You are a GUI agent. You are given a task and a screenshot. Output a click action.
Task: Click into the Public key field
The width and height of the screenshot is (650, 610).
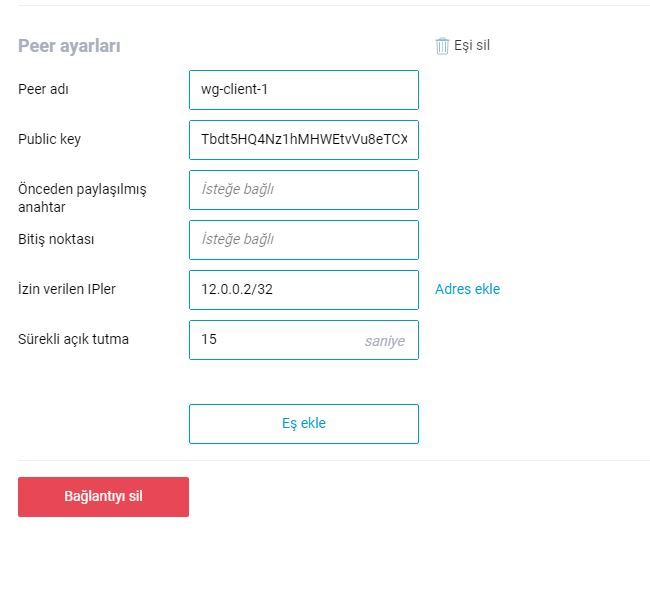click(303, 140)
